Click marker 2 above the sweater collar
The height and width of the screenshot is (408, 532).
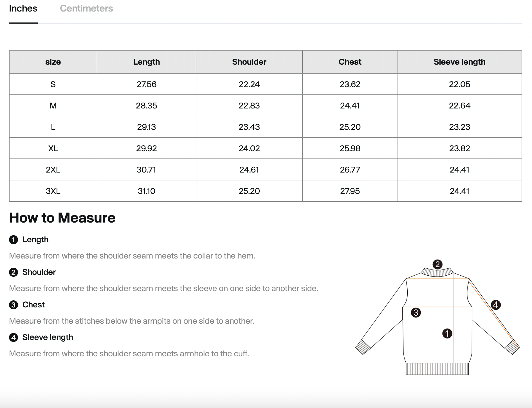(437, 264)
